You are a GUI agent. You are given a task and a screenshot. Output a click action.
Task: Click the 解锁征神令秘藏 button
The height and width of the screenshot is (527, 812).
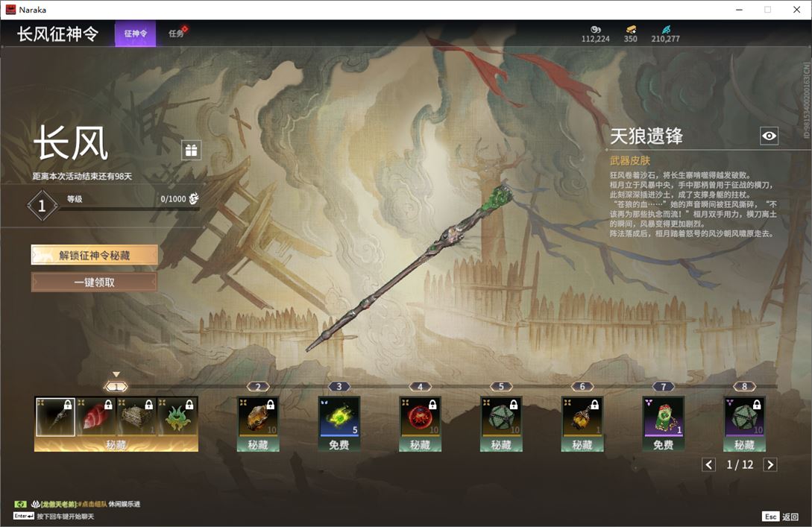[94, 255]
